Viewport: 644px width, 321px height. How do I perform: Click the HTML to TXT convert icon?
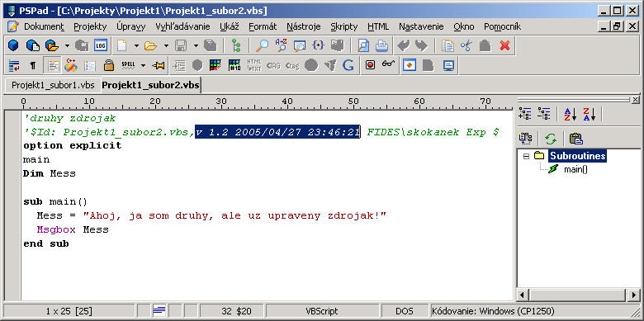[254, 65]
